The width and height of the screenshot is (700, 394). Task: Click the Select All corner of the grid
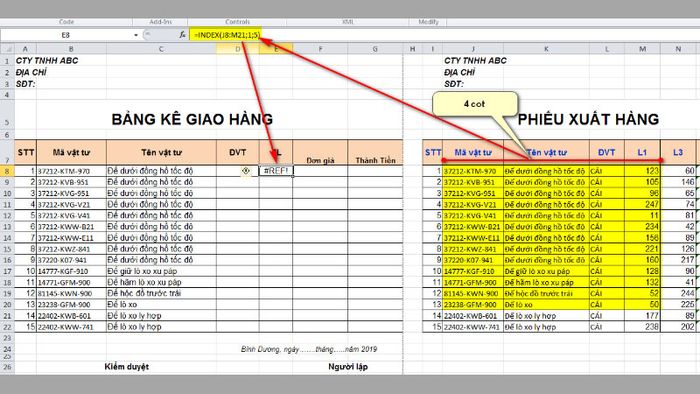[x=7, y=49]
